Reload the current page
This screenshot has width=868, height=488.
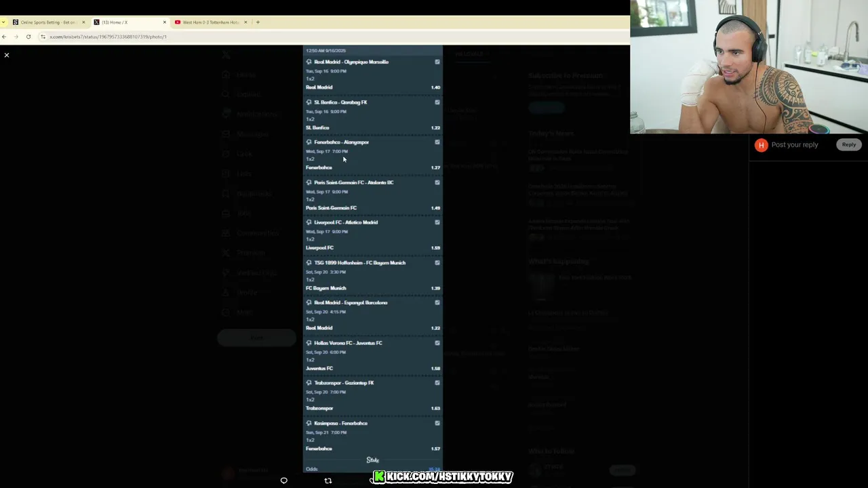[x=28, y=37]
